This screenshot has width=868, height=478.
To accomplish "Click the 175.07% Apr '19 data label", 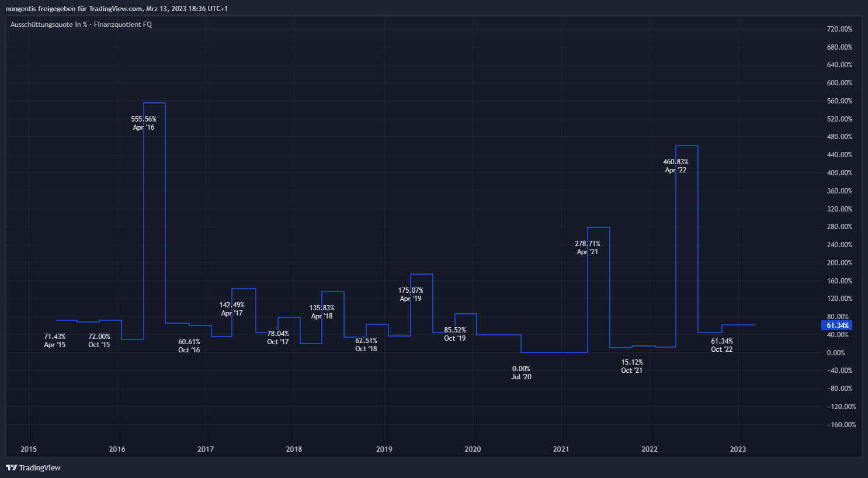I will (411, 295).
